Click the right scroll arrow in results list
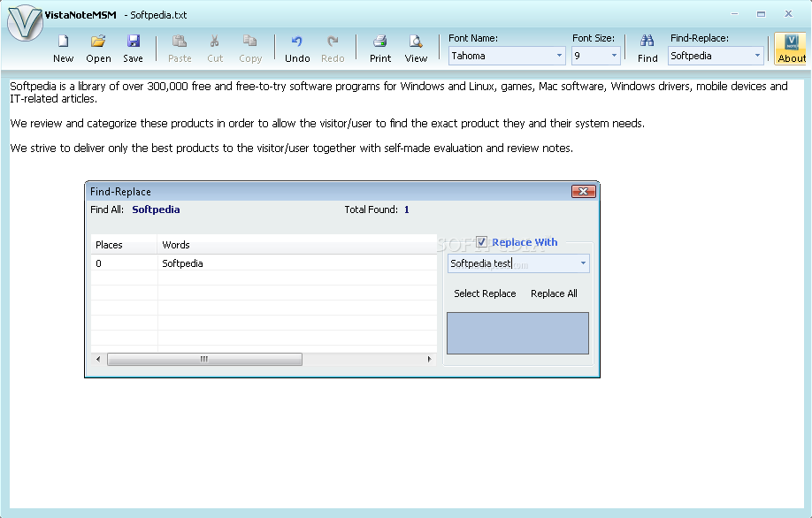This screenshot has width=812, height=518. (x=429, y=359)
